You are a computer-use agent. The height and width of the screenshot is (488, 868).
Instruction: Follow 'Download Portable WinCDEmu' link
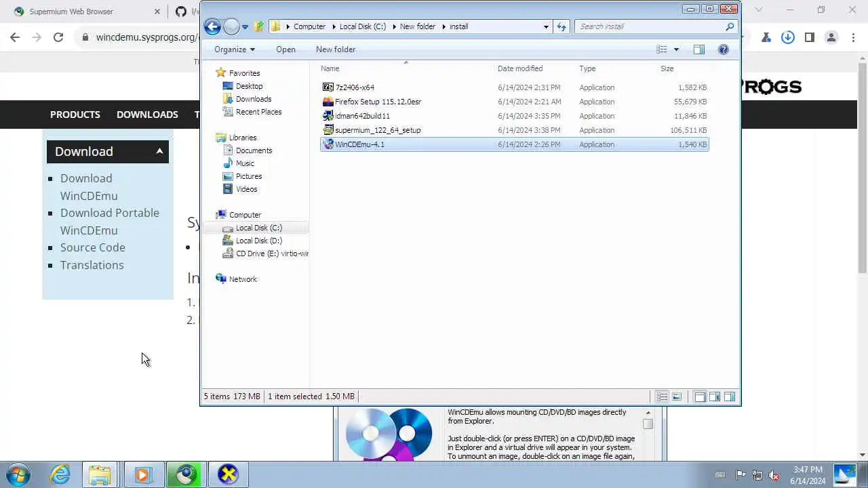[x=110, y=222]
